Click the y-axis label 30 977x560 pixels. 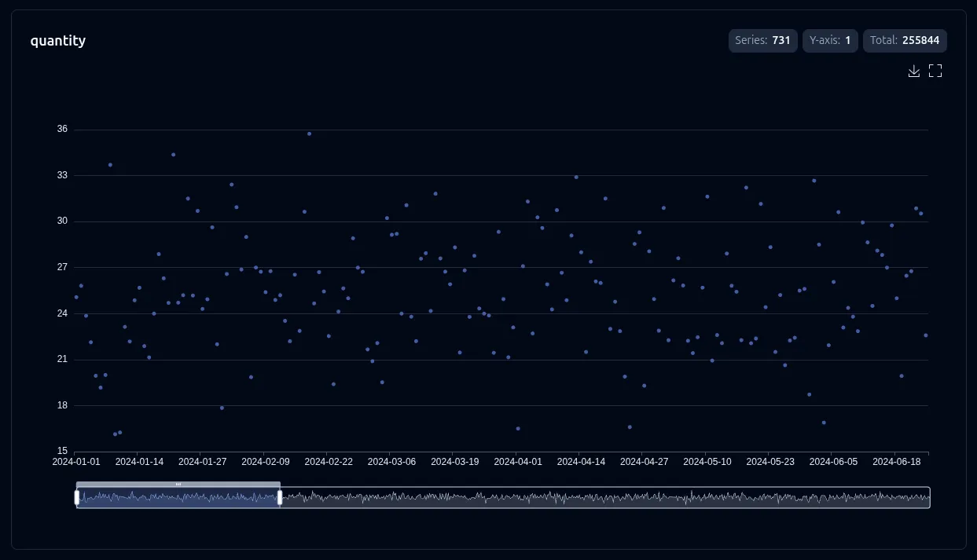62,221
